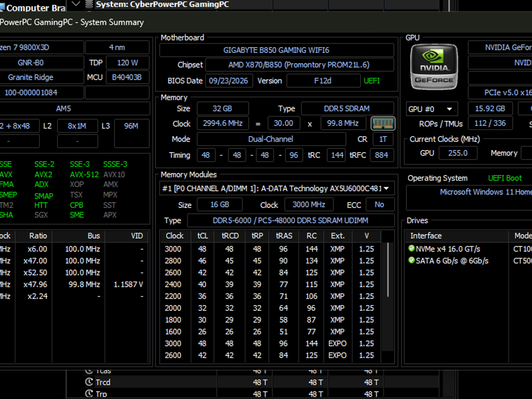Click the SATA drive green status icon
This screenshot has height=399, width=532.
[x=411, y=260]
